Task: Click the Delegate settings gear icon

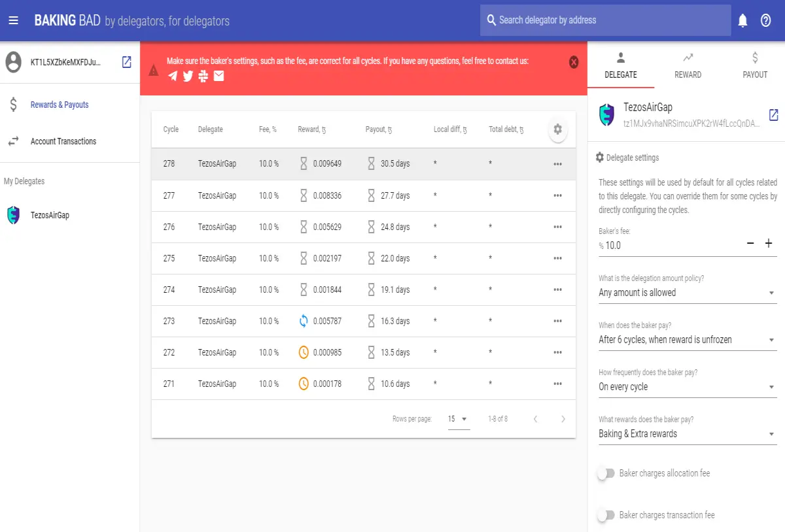Action: pyautogui.click(x=600, y=158)
